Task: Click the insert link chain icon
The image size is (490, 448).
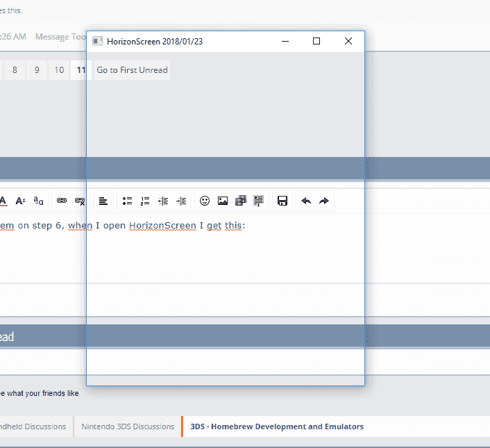Action: pyautogui.click(x=62, y=201)
